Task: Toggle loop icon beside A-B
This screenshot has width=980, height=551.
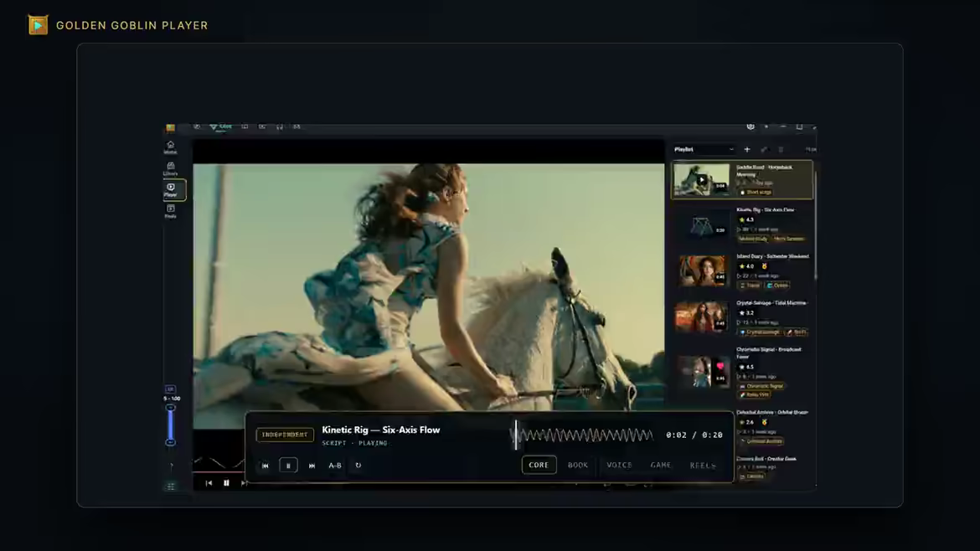Action: click(358, 466)
